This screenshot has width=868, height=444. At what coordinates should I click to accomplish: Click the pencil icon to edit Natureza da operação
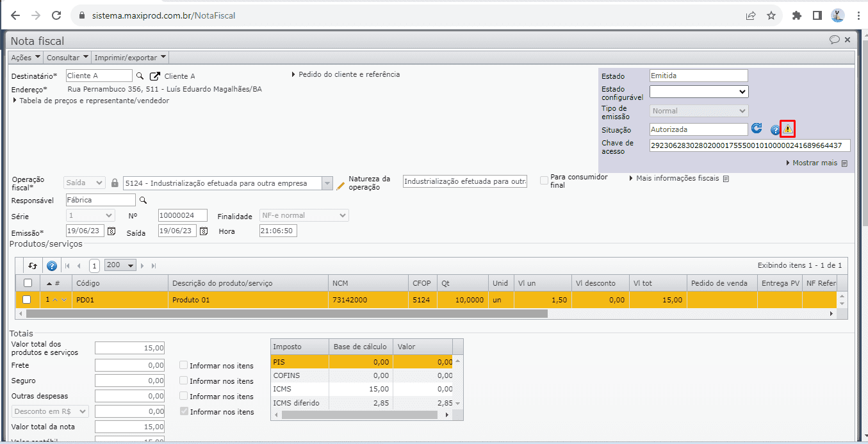click(341, 185)
